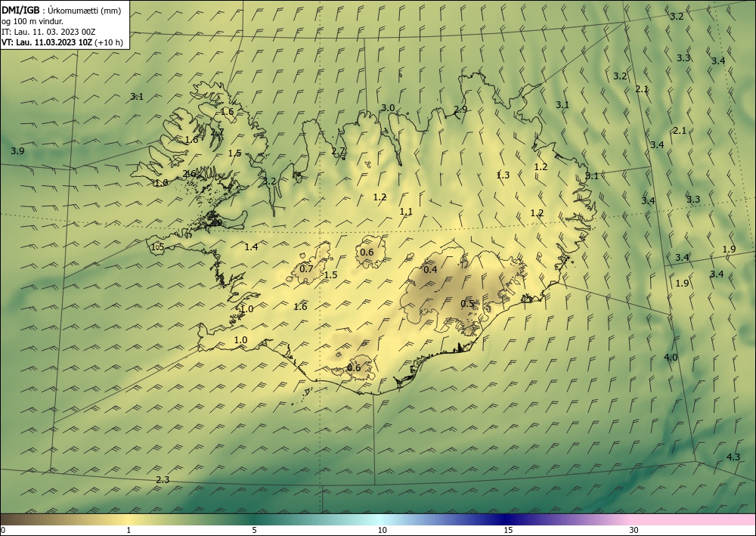Click the 1.3 value in northeast Iceland
Screen dimensions: 756x536
pos(503,175)
